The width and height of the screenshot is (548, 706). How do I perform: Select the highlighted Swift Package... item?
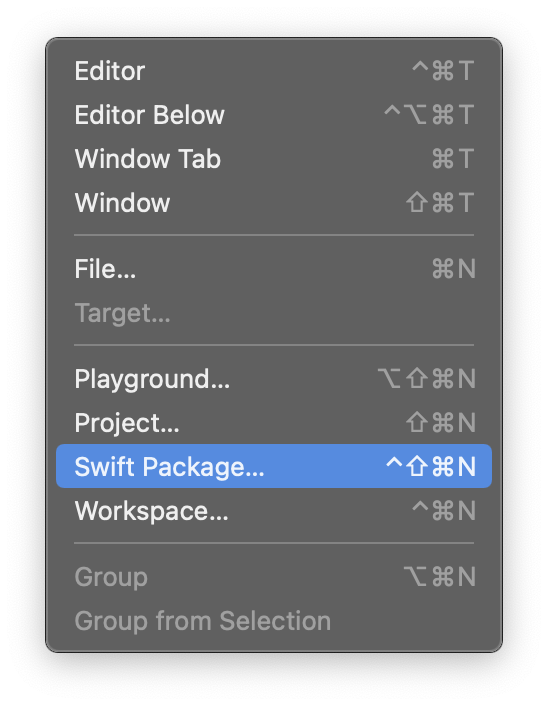274,466
